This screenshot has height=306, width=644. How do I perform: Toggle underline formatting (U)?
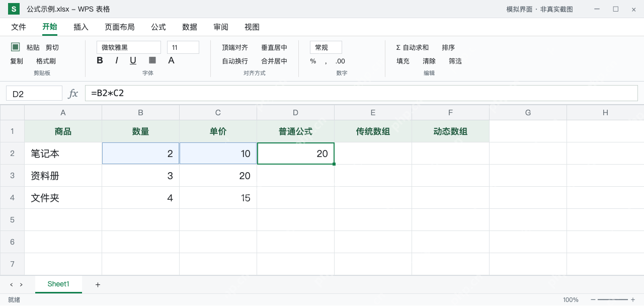tap(133, 60)
